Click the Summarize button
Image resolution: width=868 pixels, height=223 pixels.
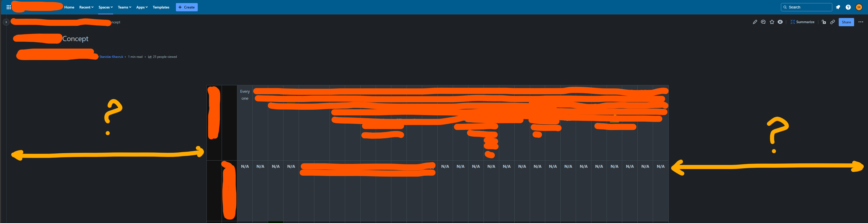click(802, 22)
